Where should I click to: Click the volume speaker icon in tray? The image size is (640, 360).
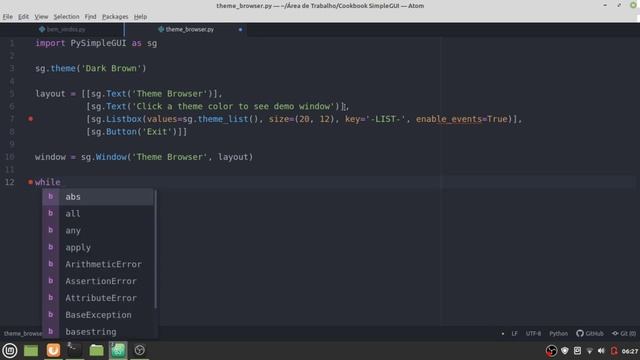601,351
